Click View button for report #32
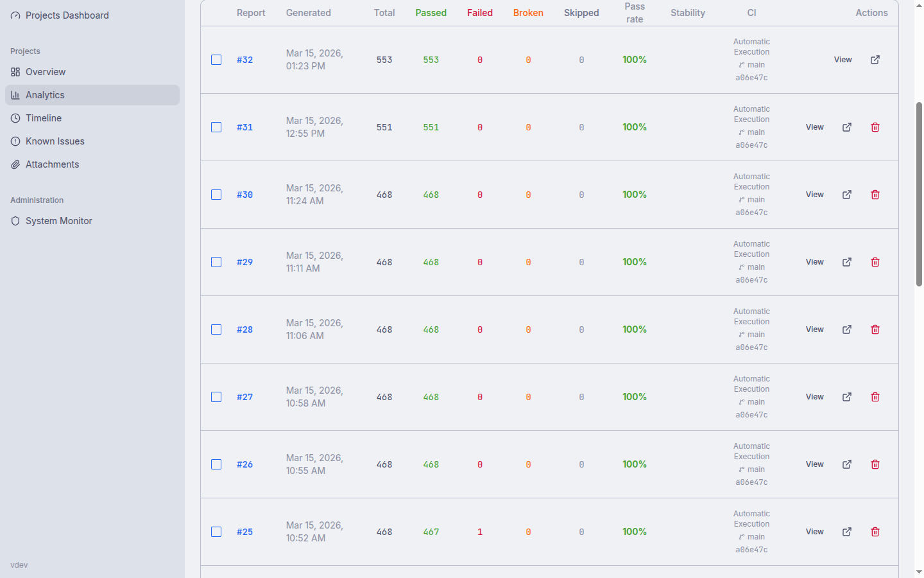Viewport: 924px width, 578px height. (x=843, y=60)
